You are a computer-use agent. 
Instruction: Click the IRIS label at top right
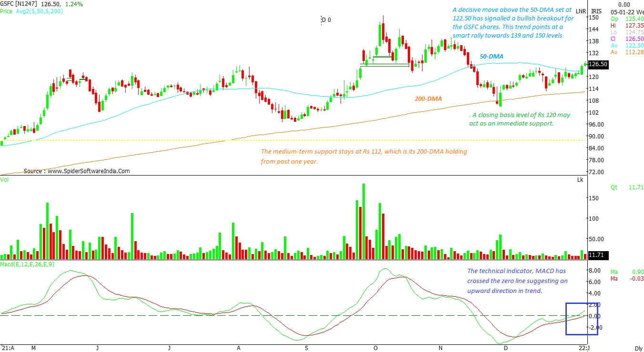click(x=596, y=11)
